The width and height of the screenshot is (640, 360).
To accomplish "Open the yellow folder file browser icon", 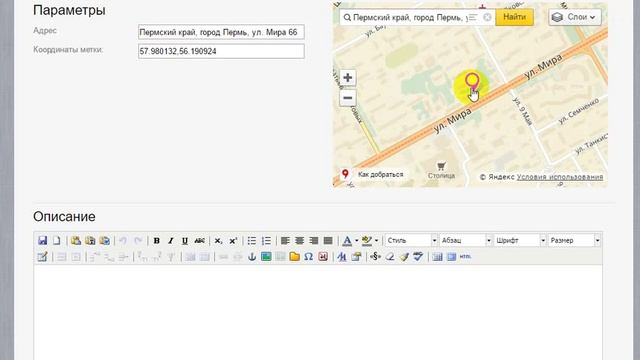I will (294, 257).
